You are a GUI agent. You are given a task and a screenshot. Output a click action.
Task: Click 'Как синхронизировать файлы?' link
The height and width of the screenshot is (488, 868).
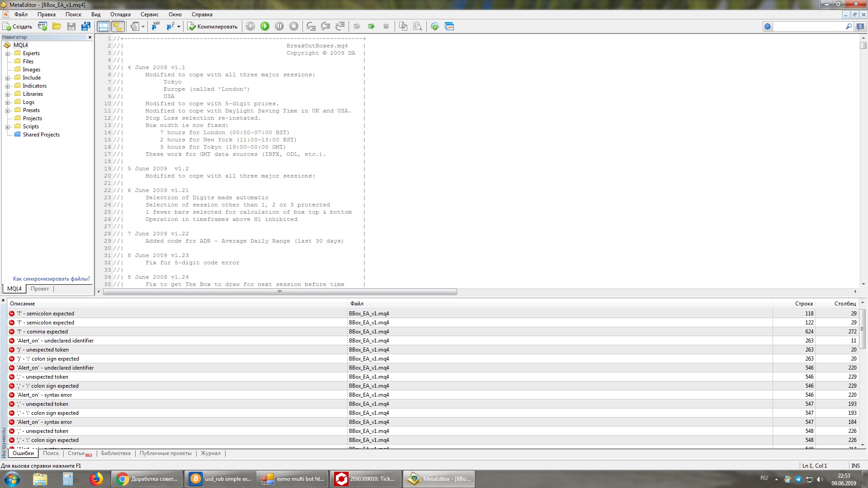52,279
